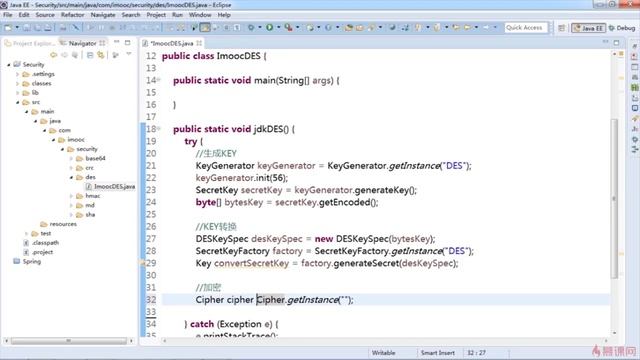This screenshot has height=360, width=640.
Task: Click the Quick Access search field
Action: pyautogui.click(x=525, y=27)
